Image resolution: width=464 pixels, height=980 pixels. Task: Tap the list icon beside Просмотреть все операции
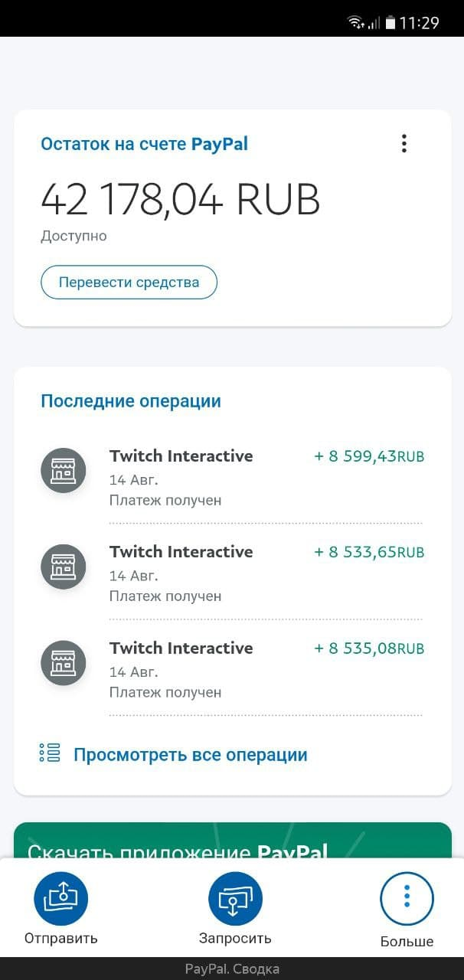(48, 753)
